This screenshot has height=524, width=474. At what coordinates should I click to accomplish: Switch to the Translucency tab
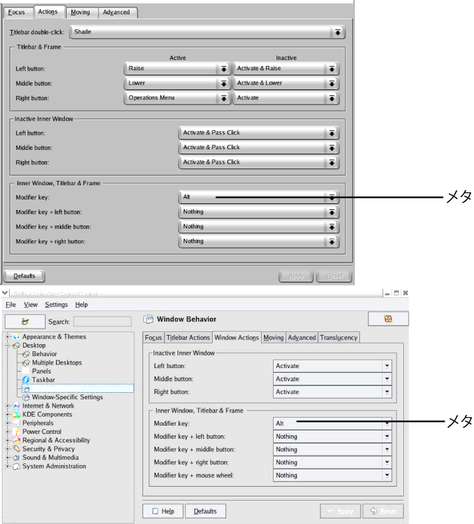[338, 338]
